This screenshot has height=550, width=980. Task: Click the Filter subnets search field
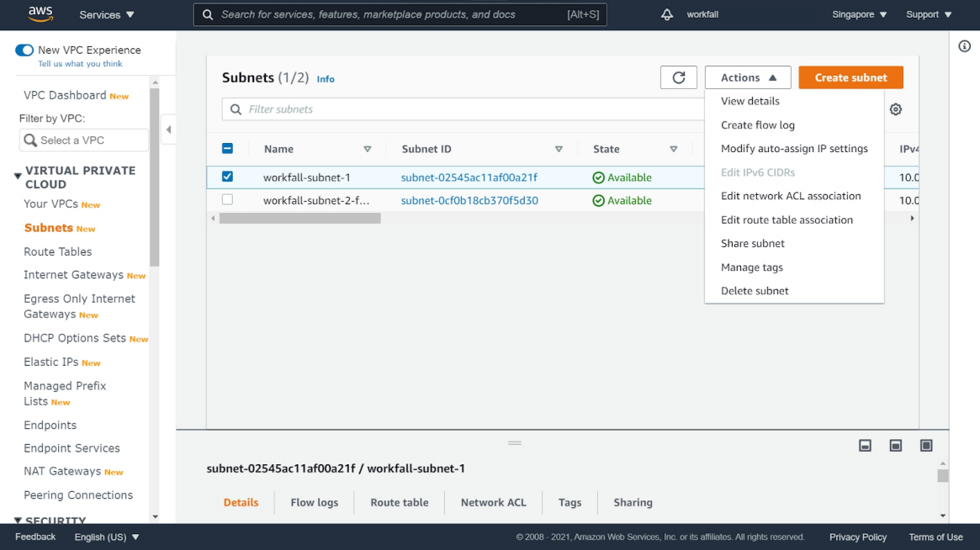(463, 109)
